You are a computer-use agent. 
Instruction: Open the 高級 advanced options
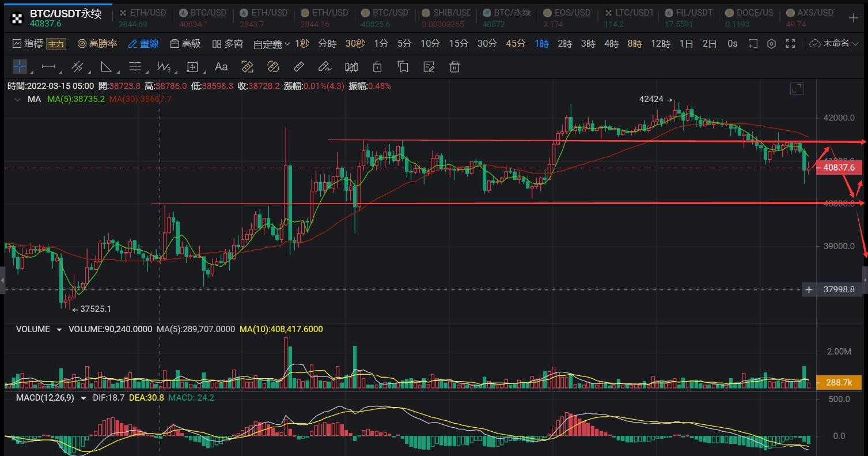click(185, 44)
